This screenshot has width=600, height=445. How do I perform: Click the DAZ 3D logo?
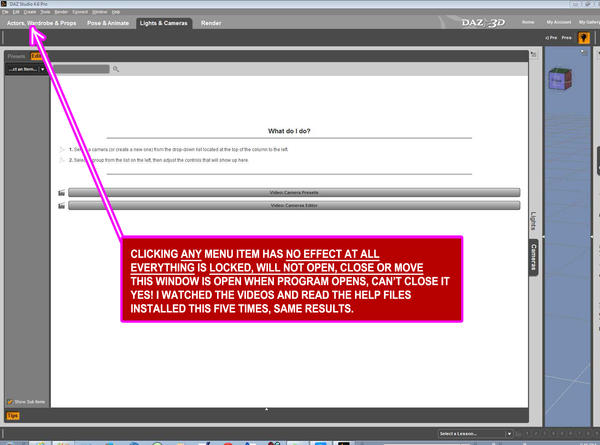tap(483, 23)
